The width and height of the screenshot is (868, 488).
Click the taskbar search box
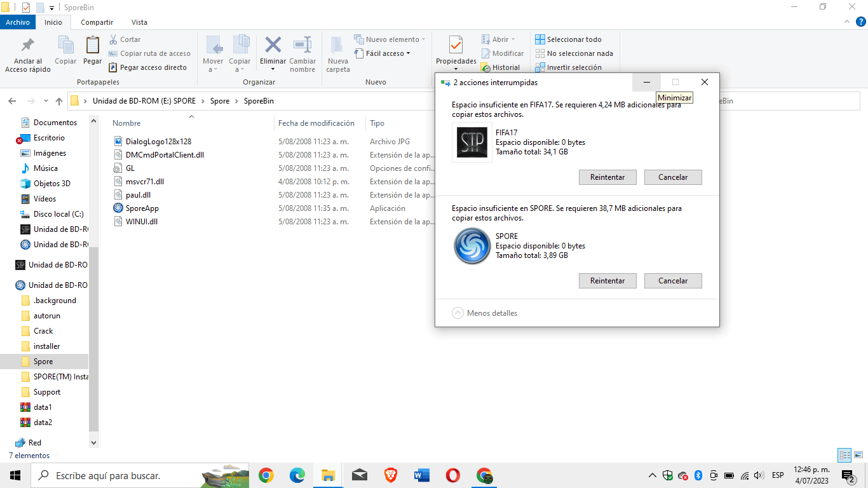140,475
